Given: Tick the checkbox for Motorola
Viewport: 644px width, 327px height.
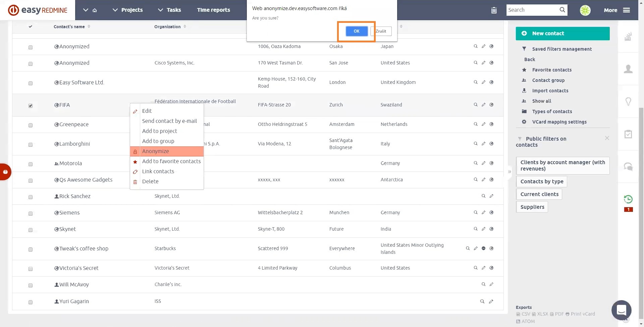Looking at the screenshot, I should pos(31,164).
